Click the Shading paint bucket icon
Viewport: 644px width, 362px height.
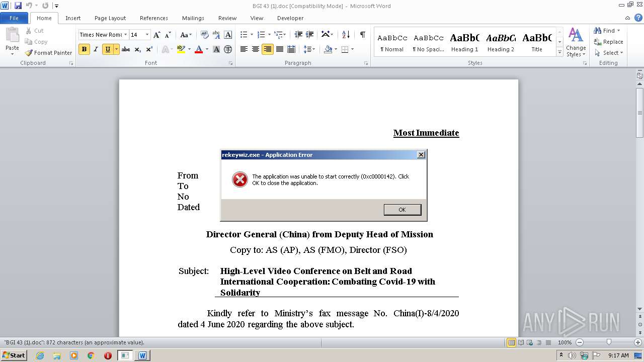tap(328, 49)
